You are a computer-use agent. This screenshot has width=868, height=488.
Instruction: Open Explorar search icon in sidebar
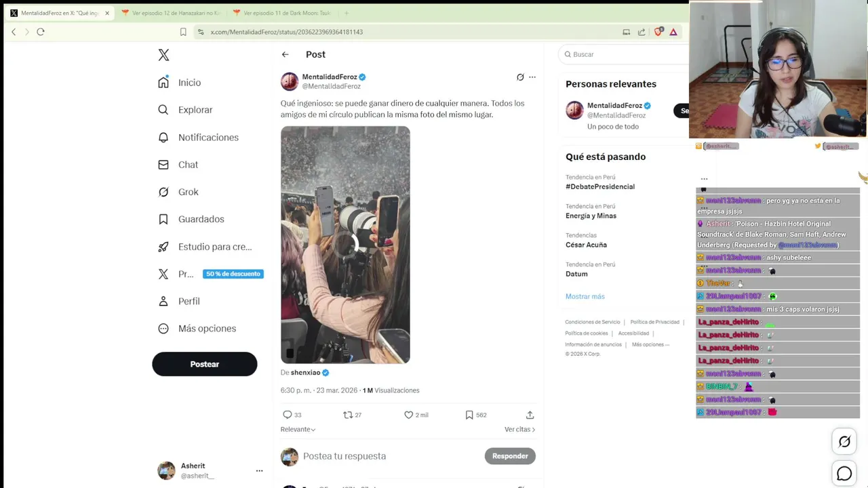pos(163,110)
